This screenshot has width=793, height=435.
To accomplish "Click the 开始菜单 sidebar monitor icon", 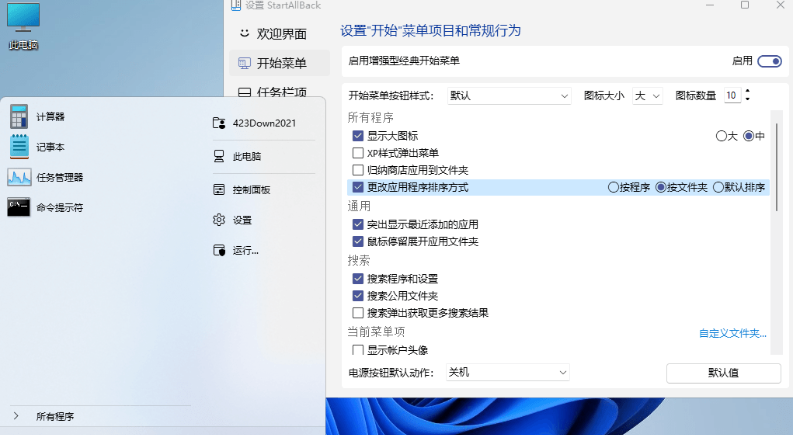I will click(244, 63).
